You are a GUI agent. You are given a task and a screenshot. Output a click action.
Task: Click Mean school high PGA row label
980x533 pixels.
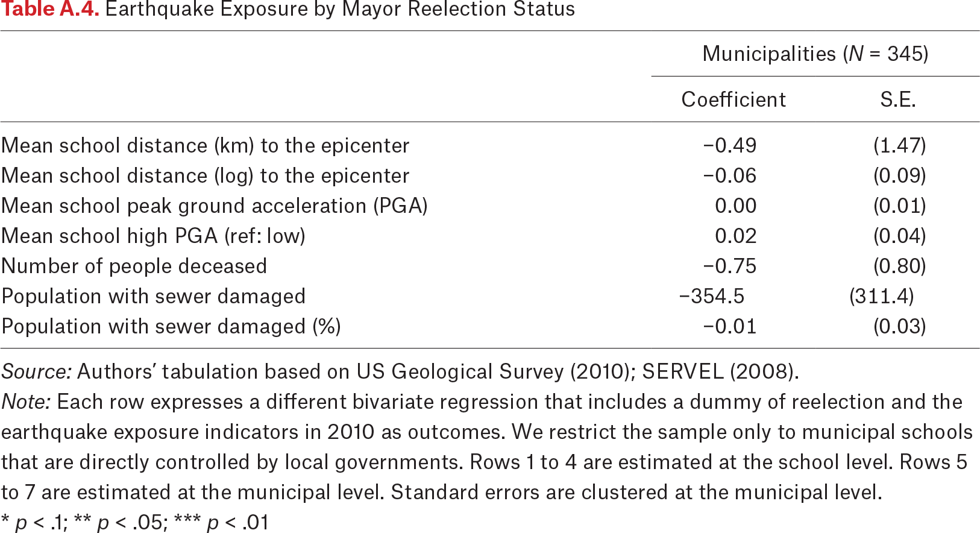click(154, 236)
